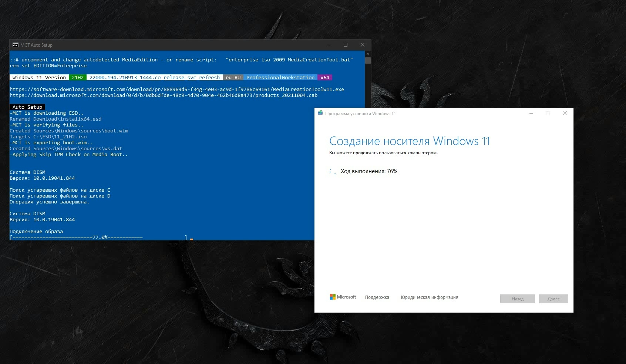Click the MCT Auto Setup title bar text
This screenshot has width=626, height=364.
pyautogui.click(x=36, y=45)
